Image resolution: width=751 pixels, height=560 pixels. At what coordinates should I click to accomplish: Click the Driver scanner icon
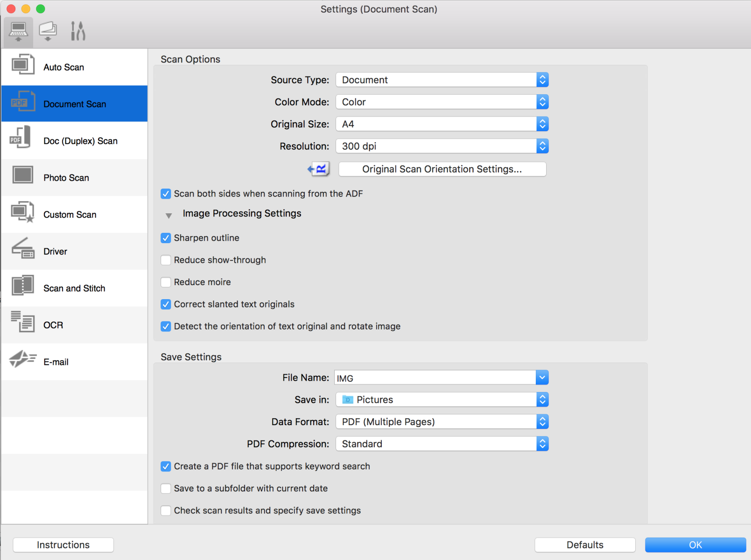point(23,248)
